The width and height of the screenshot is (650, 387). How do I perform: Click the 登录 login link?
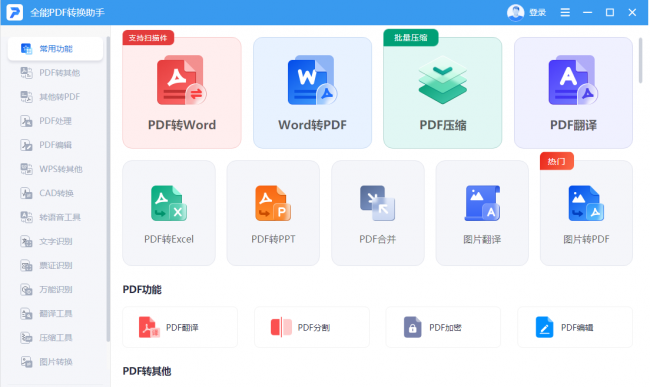[x=537, y=12]
